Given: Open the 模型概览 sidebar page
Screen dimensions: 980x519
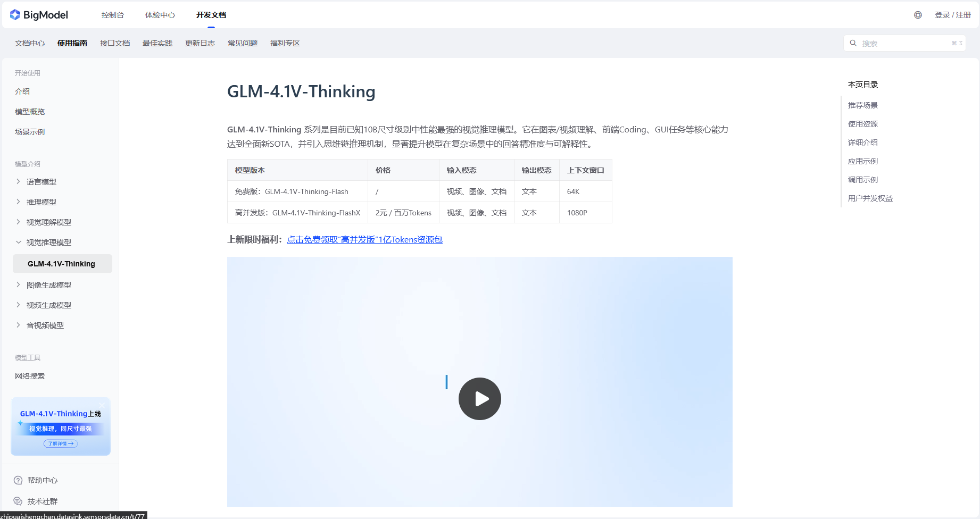Looking at the screenshot, I should [x=30, y=112].
